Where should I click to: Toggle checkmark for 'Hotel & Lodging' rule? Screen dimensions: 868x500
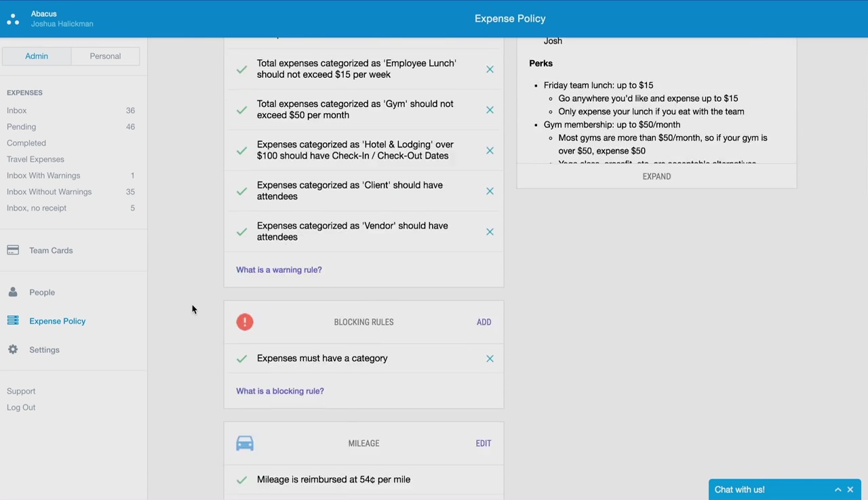click(241, 150)
